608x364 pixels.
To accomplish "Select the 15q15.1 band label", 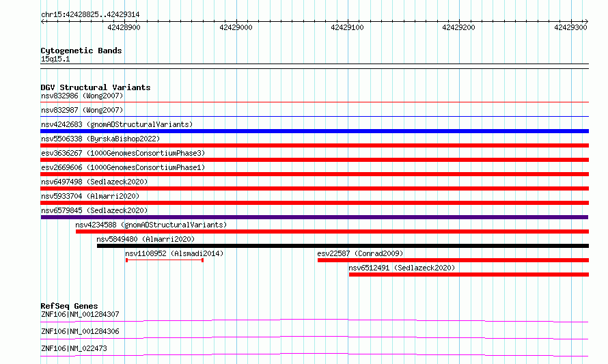I will point(55,59).
